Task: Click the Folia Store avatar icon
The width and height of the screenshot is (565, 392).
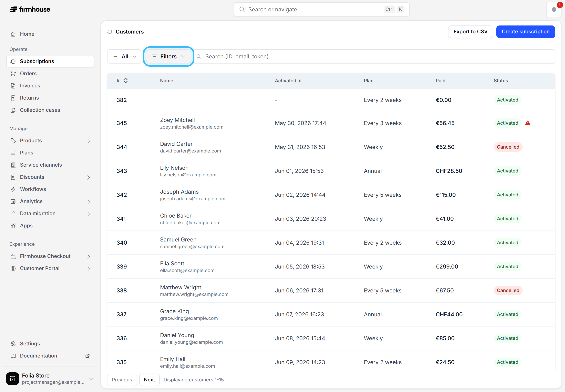Action: pos(13,379)
